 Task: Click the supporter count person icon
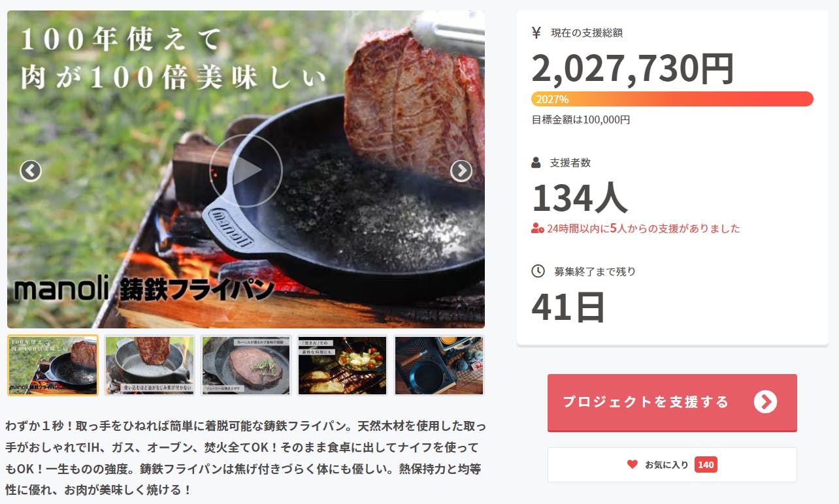536,163
